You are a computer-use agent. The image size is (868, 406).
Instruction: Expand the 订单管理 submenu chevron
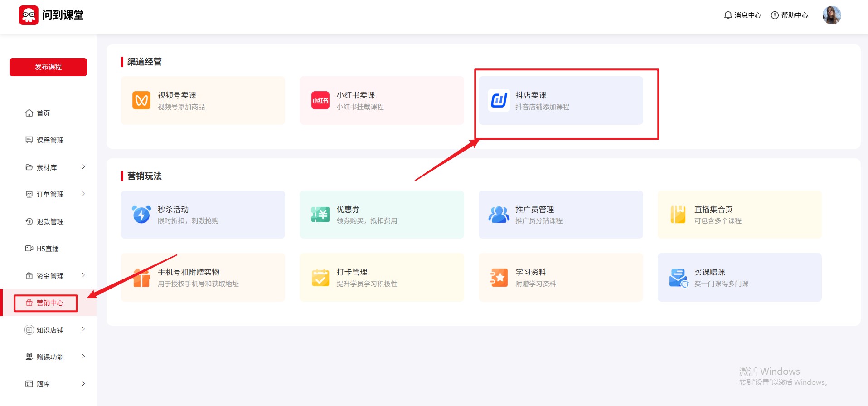pos(83,194)
